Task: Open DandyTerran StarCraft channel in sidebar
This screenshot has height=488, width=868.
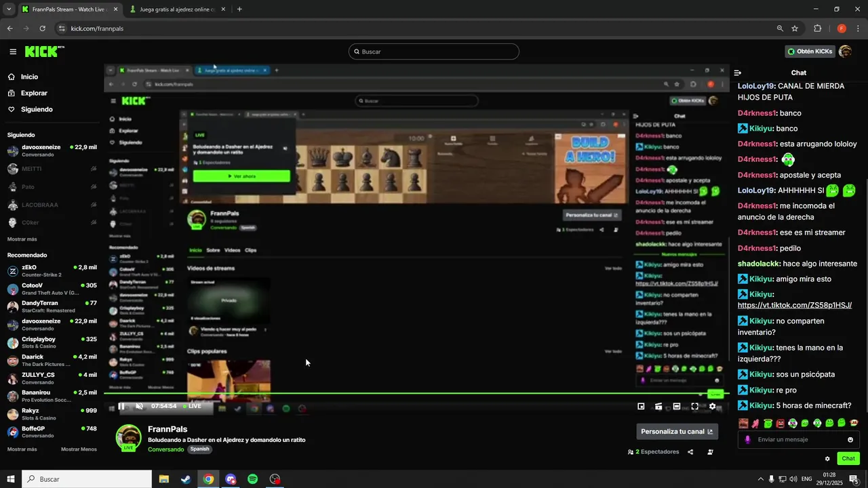Action: click(x=52, y=306)
